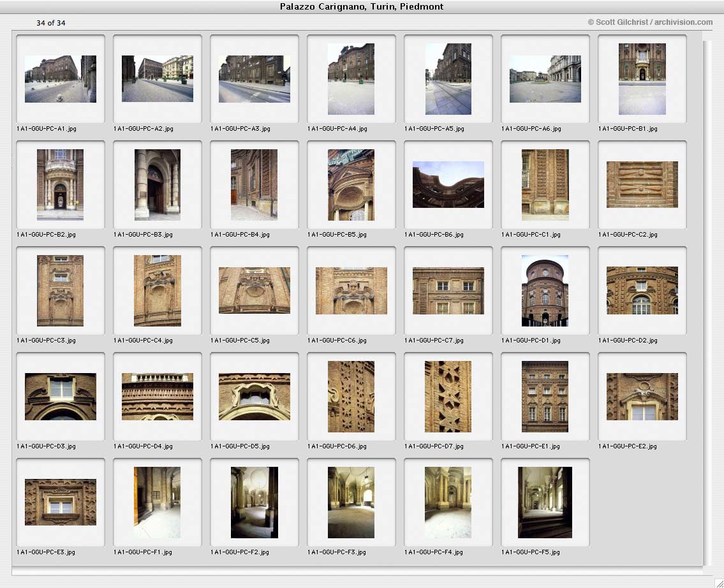Screen dimensions: 724x588
Task: Open the star-pattern brick thumbnail 1A1-GGU-PC-D7.jpg
Action: pos(448,397)
